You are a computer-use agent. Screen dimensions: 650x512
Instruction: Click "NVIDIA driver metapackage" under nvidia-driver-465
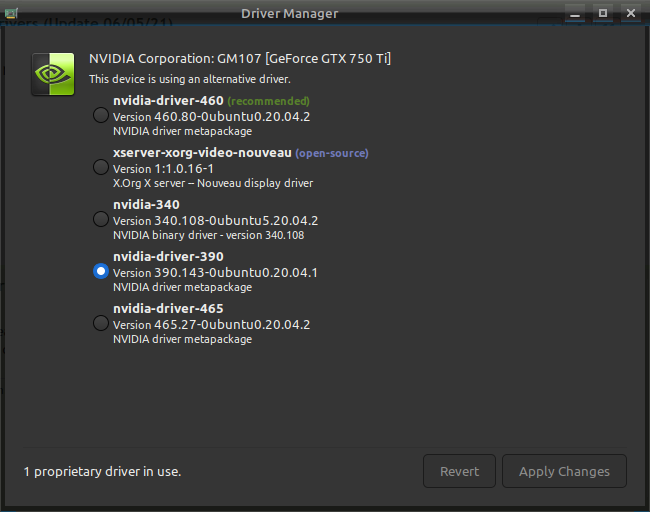coord(182,340)
